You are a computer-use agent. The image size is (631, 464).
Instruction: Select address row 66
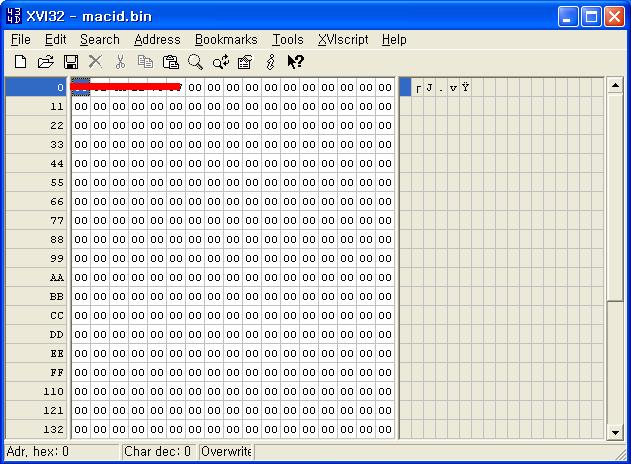(x=36, y=201)
